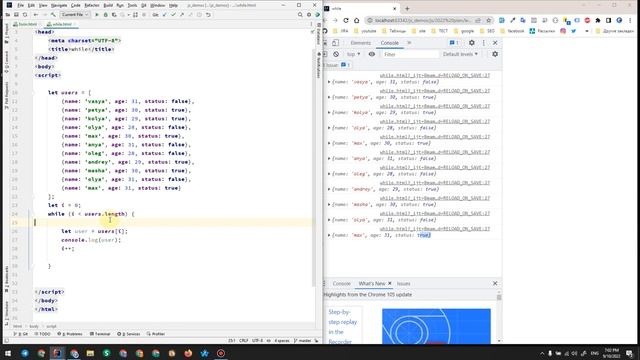Open the Windows Start menu

pos(8,353)
